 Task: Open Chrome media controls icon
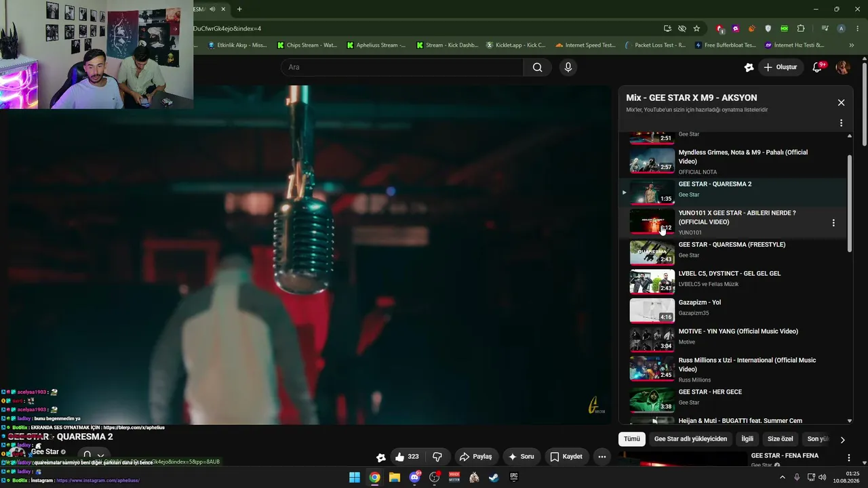coord(825,28)
